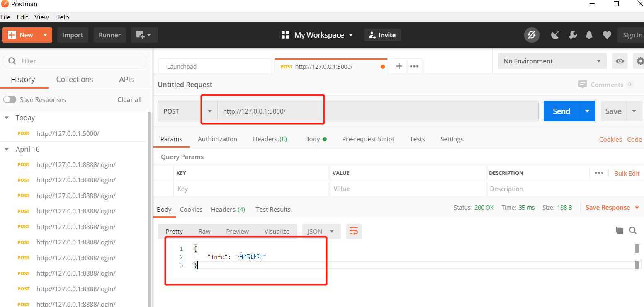Collapse the Today history group
This screenshot has height=307, width=644.
(x=7, y=118)
